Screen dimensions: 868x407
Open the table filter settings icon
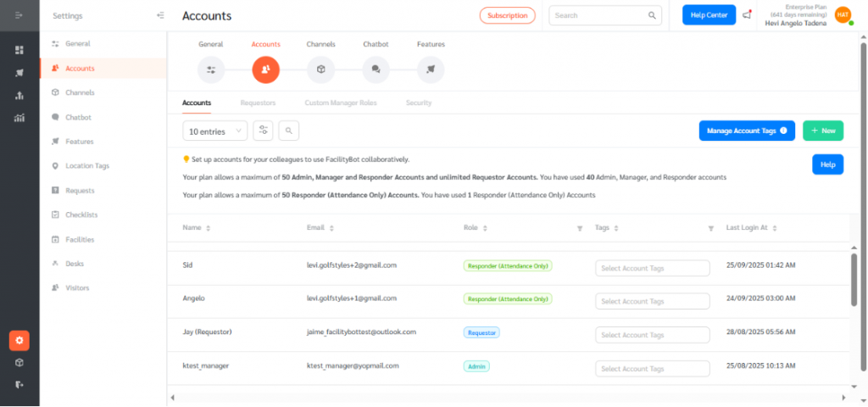pyautogui.click(x=264, y=131)
